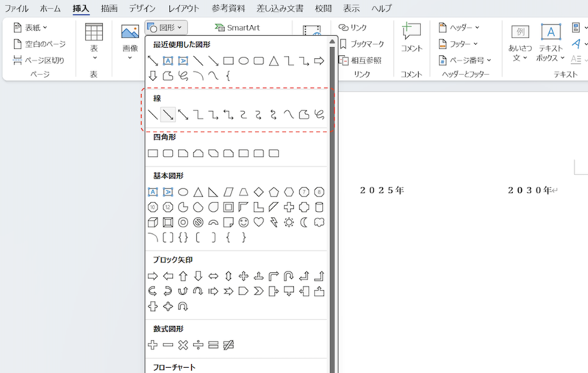Open the 校閲 tab
The width and height of the screenshot is (588, 373).
pos(323,8)
